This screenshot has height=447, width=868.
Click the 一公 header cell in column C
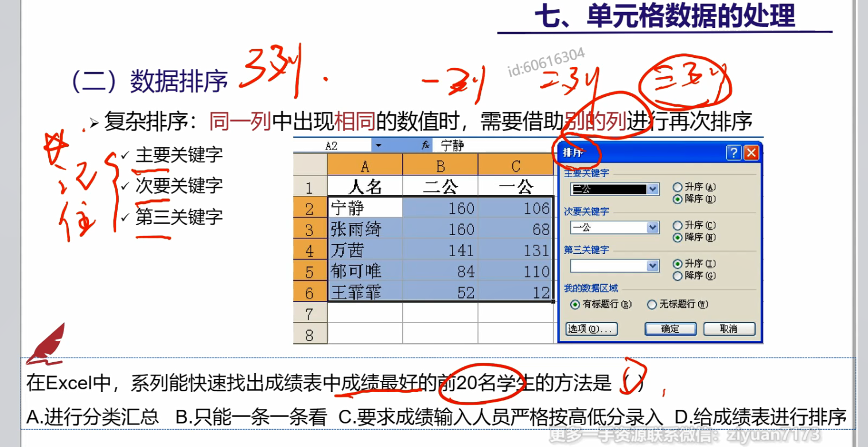(515, 187)
